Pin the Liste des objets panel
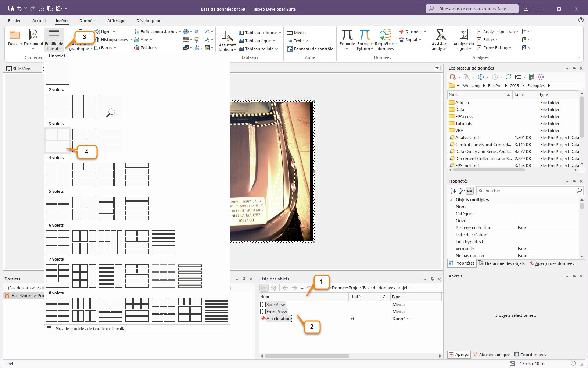This screenshot has height=368, width=588. click(432, 279)
